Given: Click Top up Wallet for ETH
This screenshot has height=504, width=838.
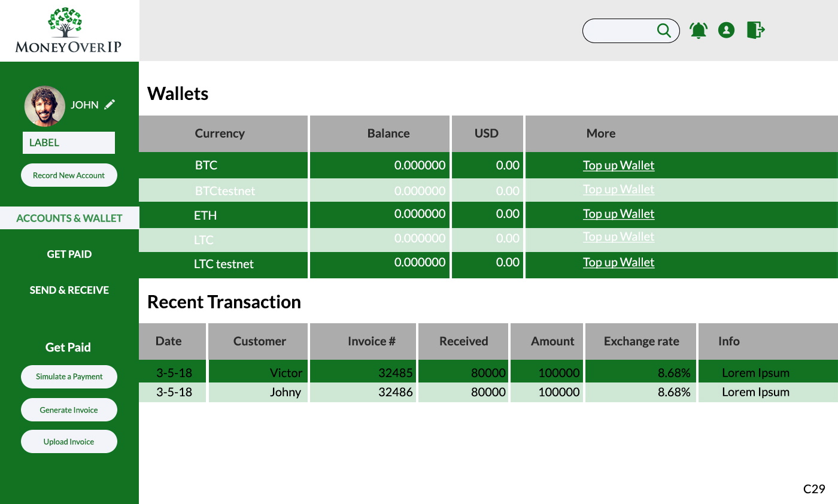Looking at the screenshot, I should coord(618,214).
